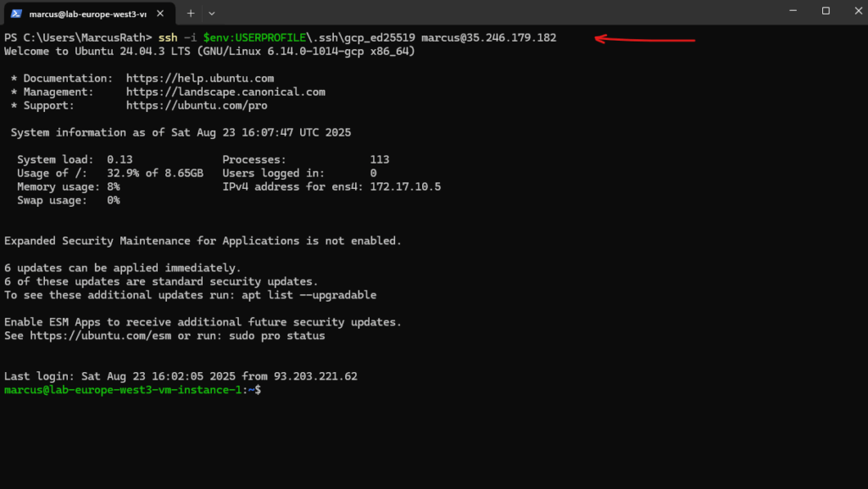The width and height of the screenshot is (868, 489).
Task: Maximize the terminal window
Action: [x=826, y=11]
